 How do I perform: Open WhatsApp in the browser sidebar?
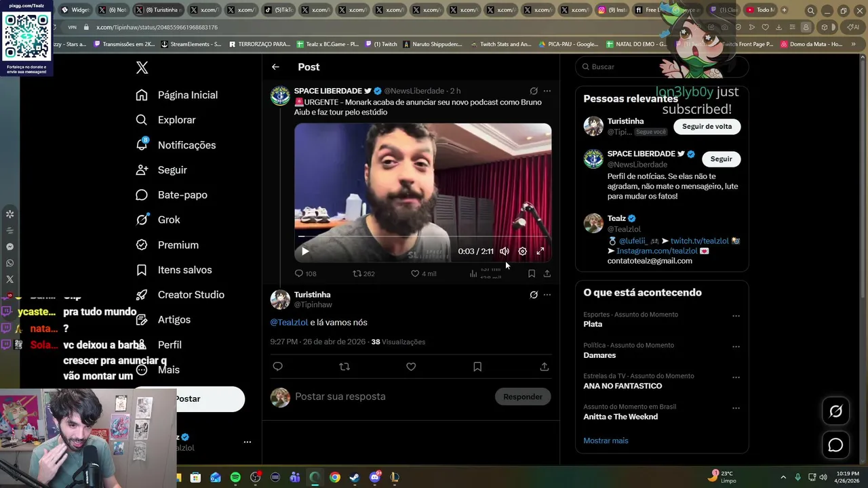coord(9,263)
